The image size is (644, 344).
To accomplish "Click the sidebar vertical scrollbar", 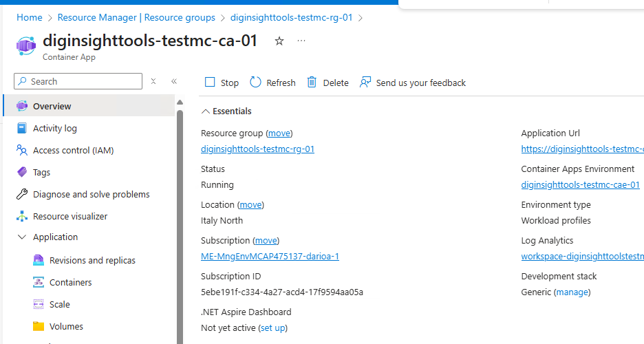I will click(x=180, y=220).
